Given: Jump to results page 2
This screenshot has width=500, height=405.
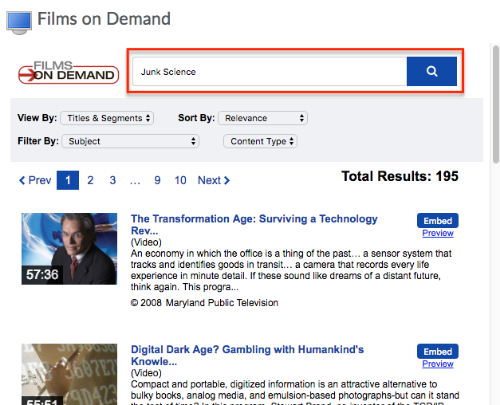Looking at the screenshot, I should click(90, 180).
